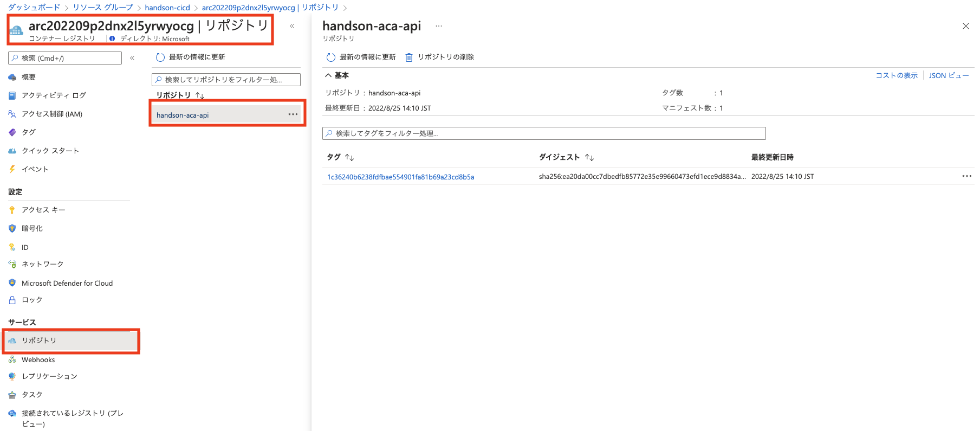Open the コストの表示 link

coord(897,75)
